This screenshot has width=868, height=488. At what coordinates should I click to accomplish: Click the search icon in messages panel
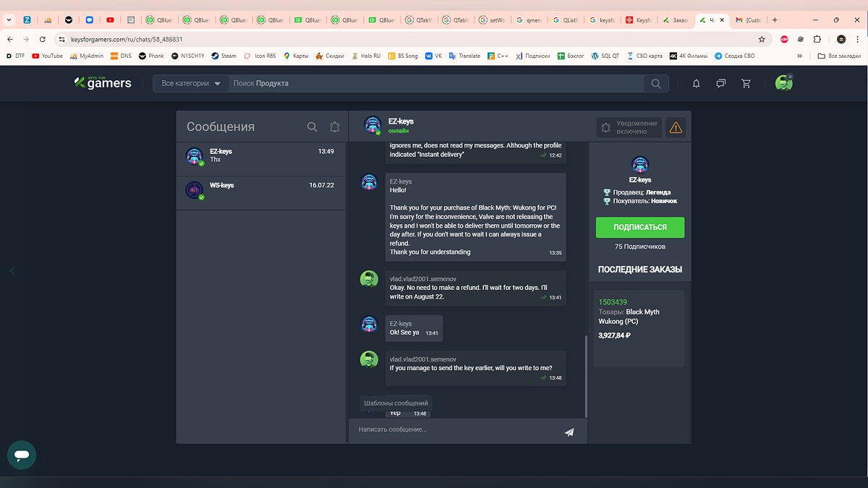(312, 127)
